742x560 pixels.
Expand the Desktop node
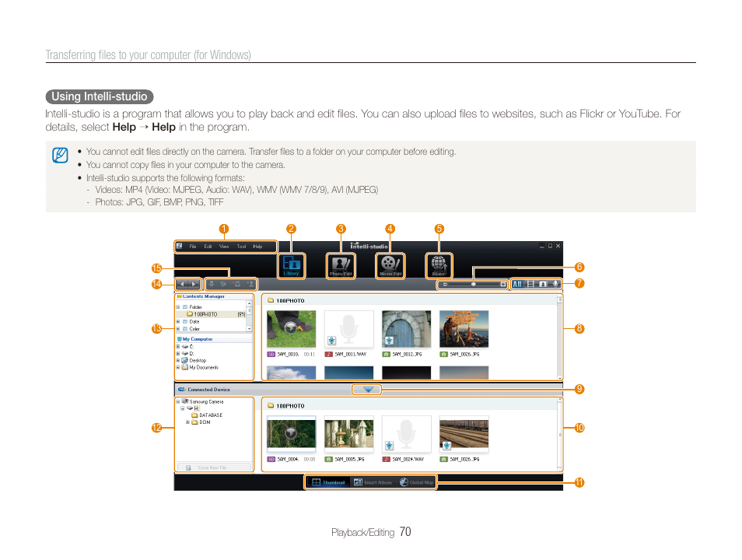[x=178, y=360]
